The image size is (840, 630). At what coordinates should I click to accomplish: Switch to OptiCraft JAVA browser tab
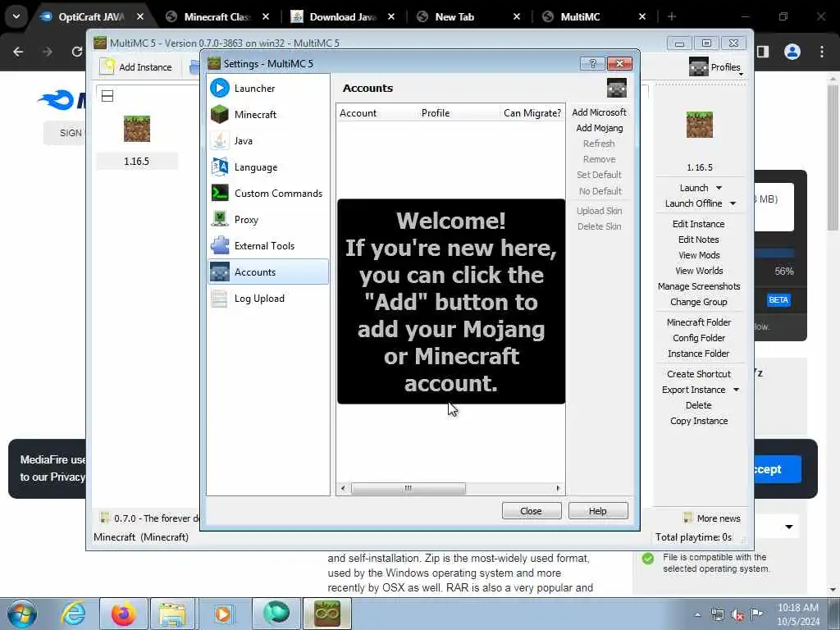[91, 16]
